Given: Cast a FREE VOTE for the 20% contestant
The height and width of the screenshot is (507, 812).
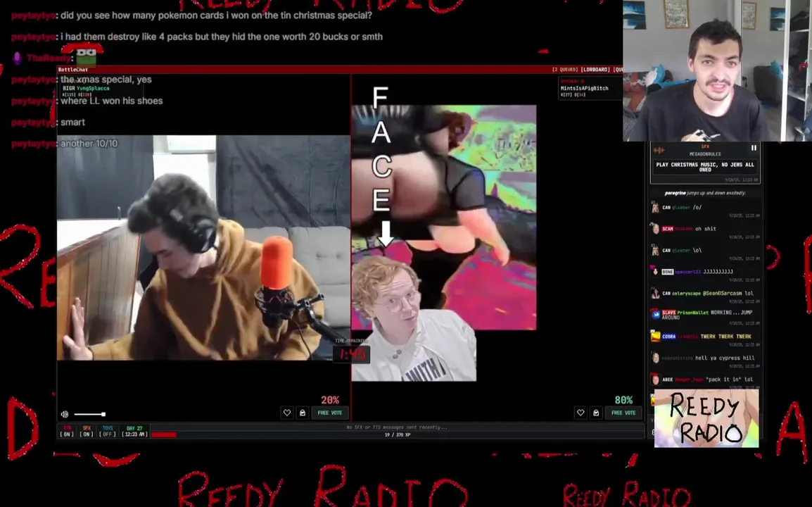Looking at the screenshot, I should [330, 413].
